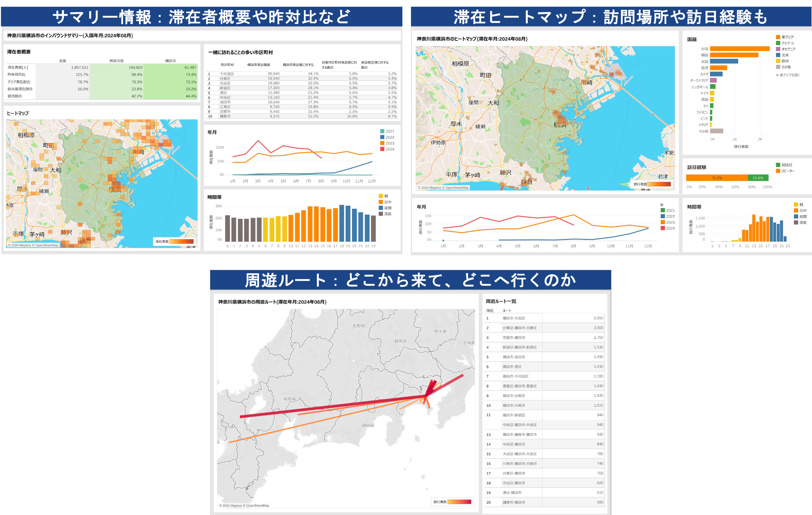The width and height of the screenshot is (812, 515).
Task: Click the 横浜市-川崎市 route row with 1,010
Action: click(x=545, y=405)
